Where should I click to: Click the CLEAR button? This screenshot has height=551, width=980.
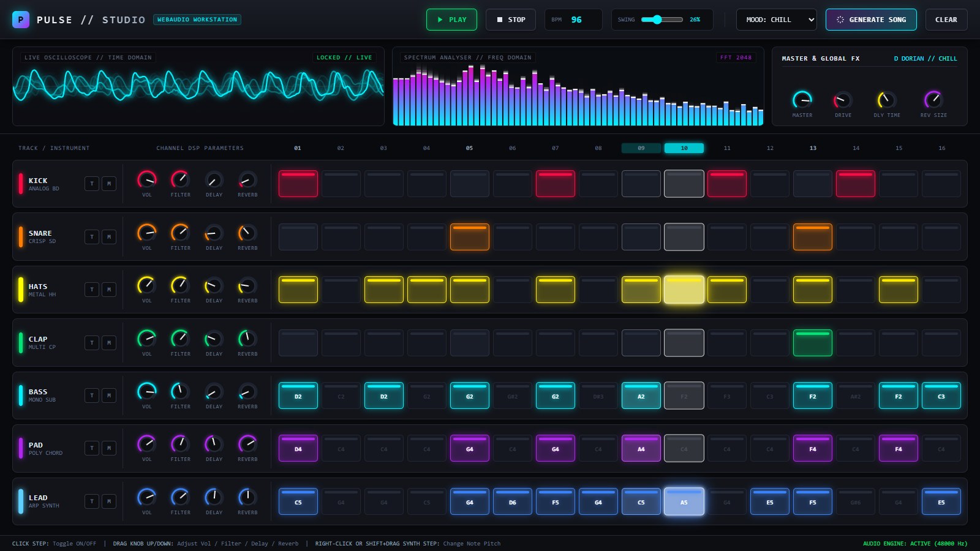click(x=946, y=20)
